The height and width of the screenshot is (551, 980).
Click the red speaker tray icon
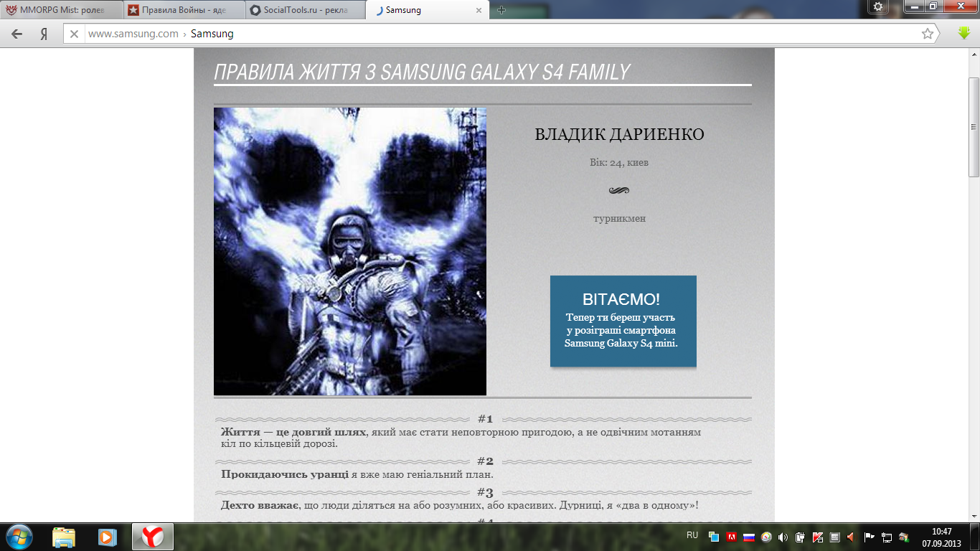pyautogui.click(x=852, y=537)
